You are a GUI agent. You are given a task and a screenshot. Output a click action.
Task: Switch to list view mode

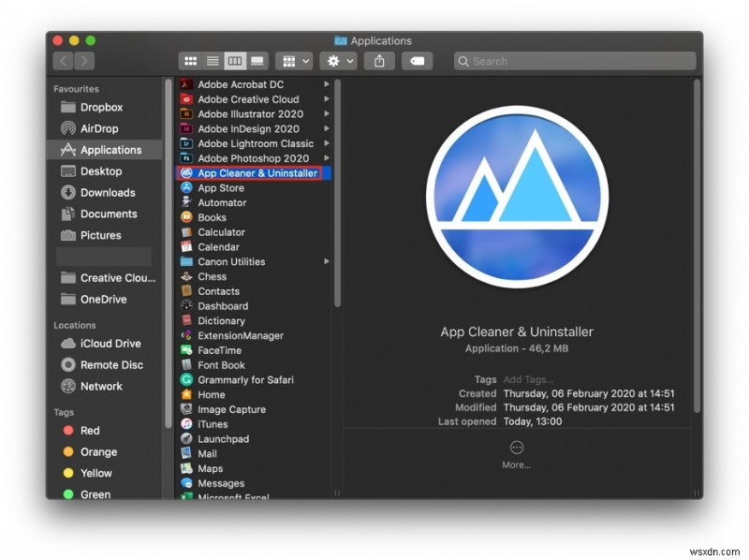tap(213, 60)
